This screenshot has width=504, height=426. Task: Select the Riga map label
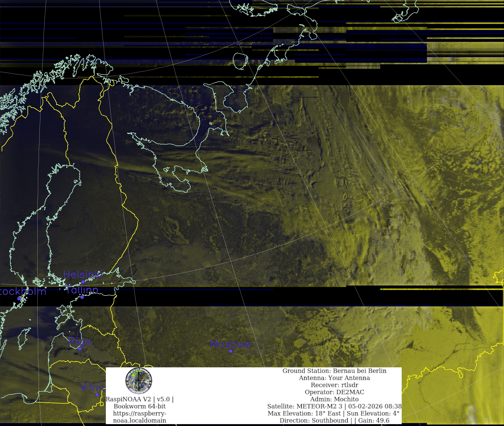point(80,342)
